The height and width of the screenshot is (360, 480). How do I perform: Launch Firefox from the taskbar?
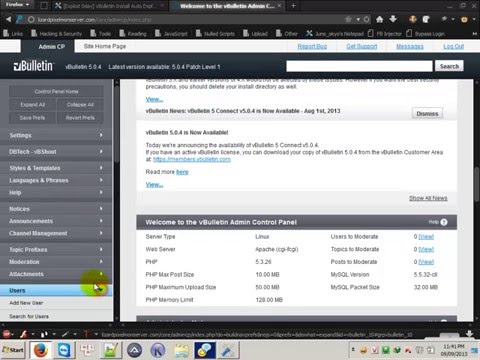coord(40,350)
